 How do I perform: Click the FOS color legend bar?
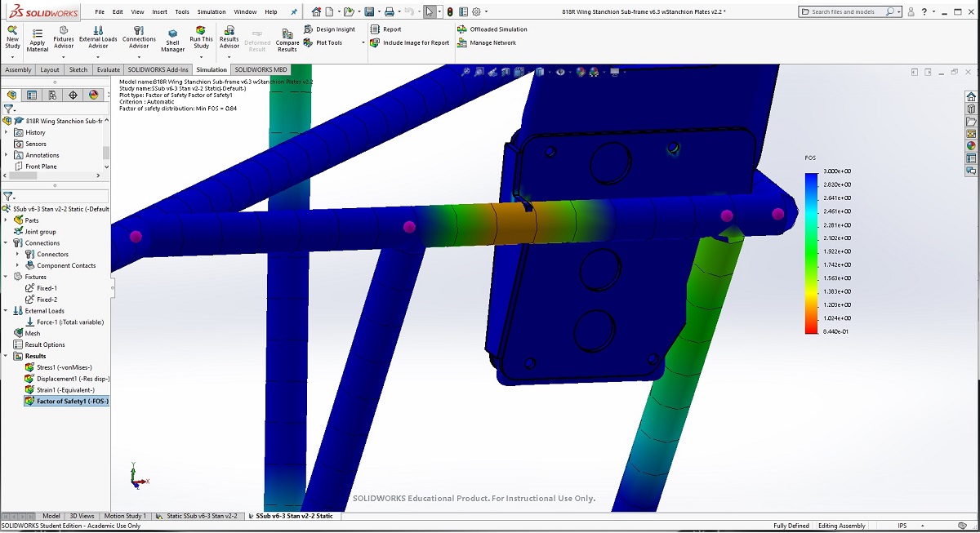pyautogui.click(x=810, y=252)
